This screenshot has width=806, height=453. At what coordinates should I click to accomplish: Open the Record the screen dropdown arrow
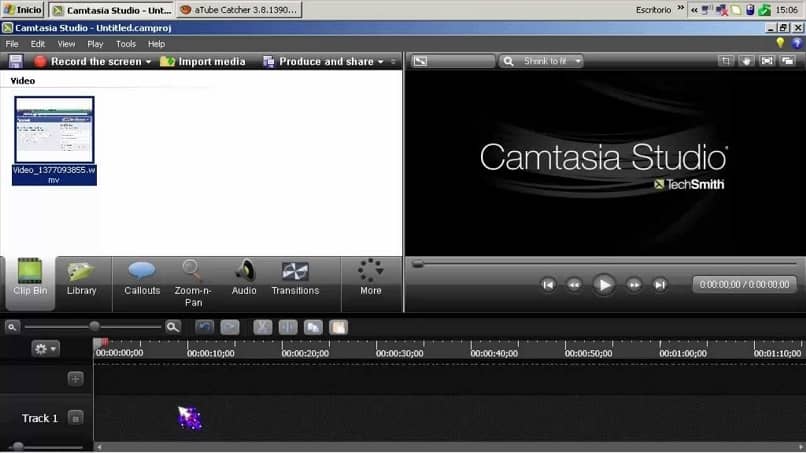[149, 62]
